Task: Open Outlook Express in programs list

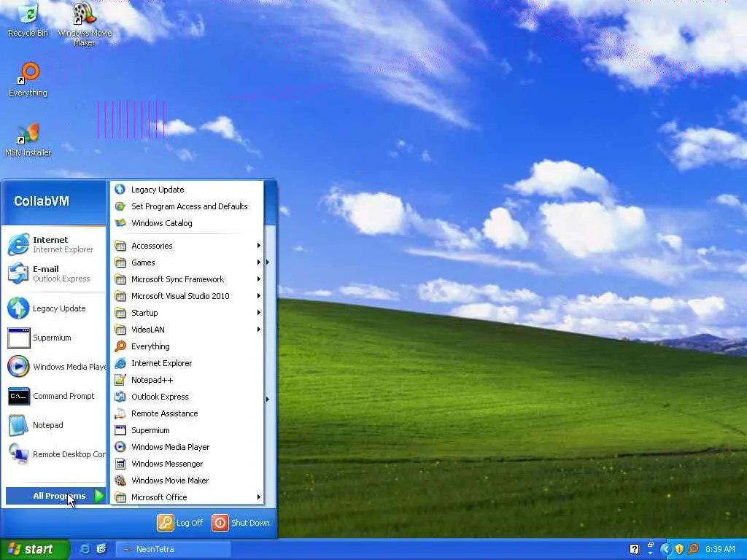Action: pyautogui.click(x=187, y=397)
